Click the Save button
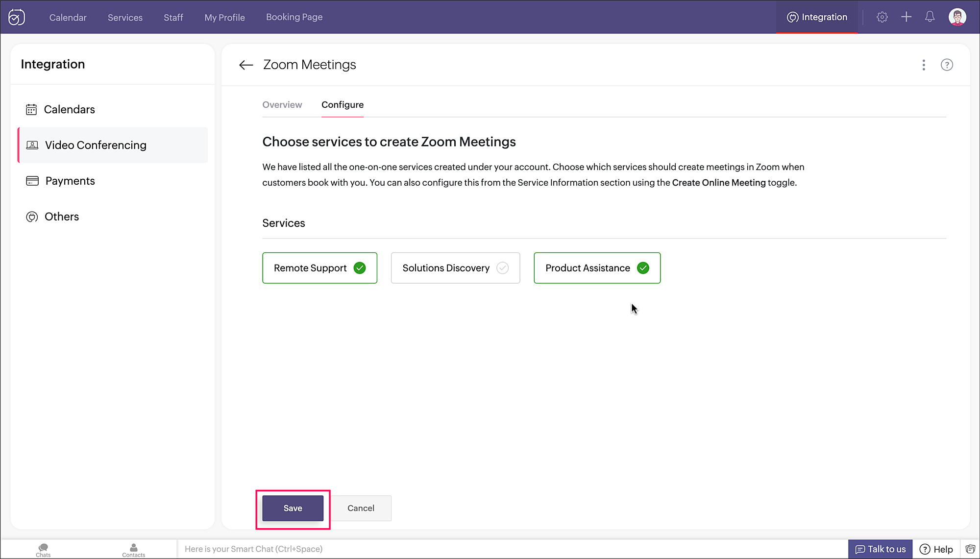Screen dimensions: 980x559 pos(293,508)
